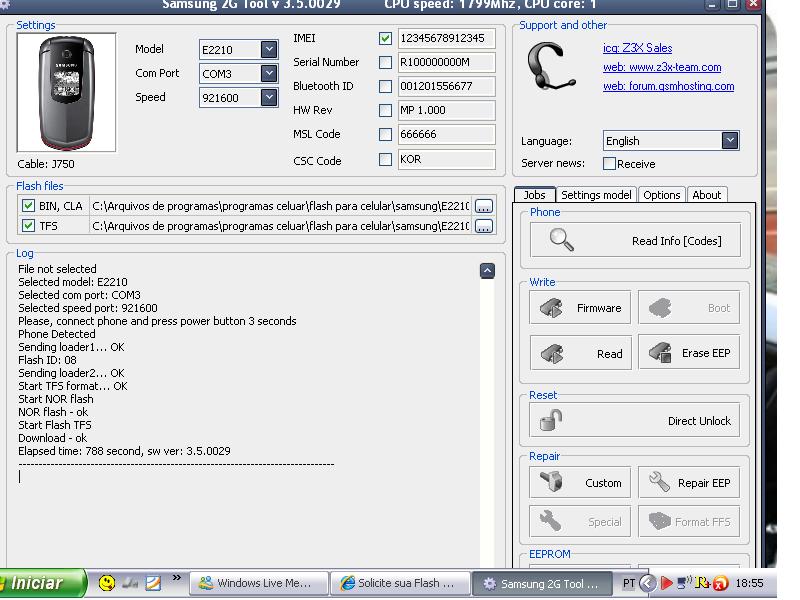Click the Bluetooth ID field
The width and height of the screenshot is (800, 600).
[x=446, y=86]
